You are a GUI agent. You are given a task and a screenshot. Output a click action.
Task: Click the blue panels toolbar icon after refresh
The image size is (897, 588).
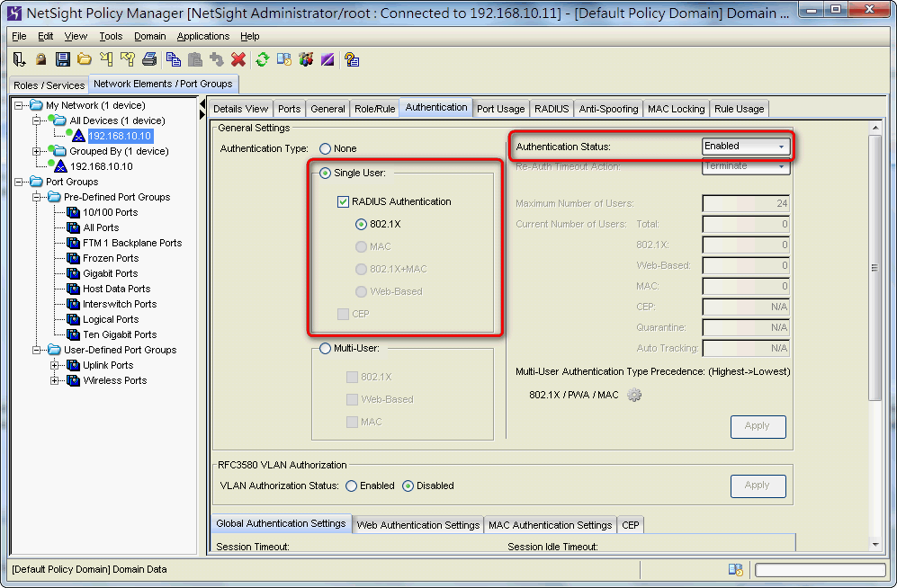284,59
